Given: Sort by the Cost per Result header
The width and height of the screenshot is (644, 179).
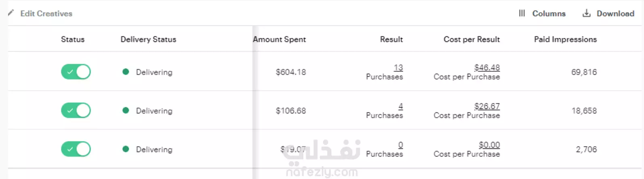Looking at the screenshot, I should (471, 39).
